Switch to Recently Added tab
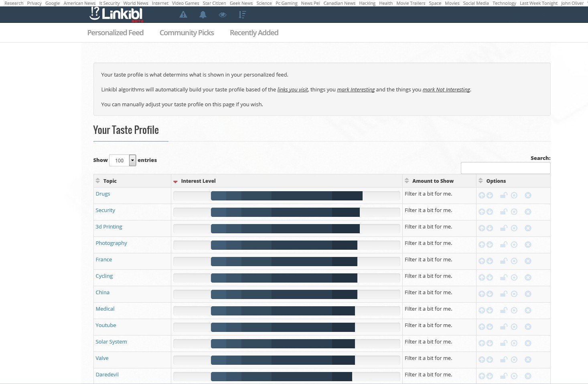The width and height of the screenshot is (588, 384). tap(254, 33)
